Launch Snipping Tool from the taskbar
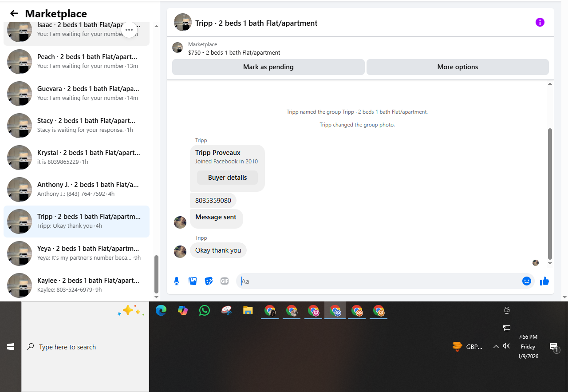 [x=226, y=311]
